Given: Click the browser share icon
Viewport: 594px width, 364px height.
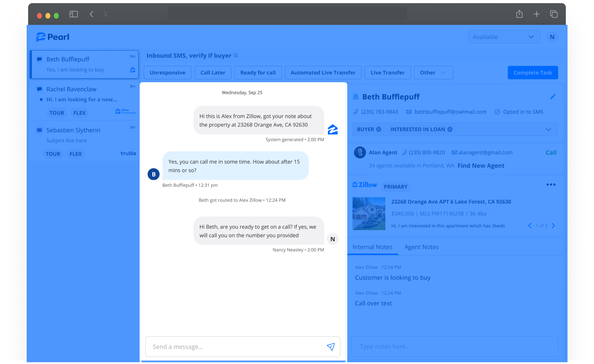Looking at the screenshot, I should (519, 14).
